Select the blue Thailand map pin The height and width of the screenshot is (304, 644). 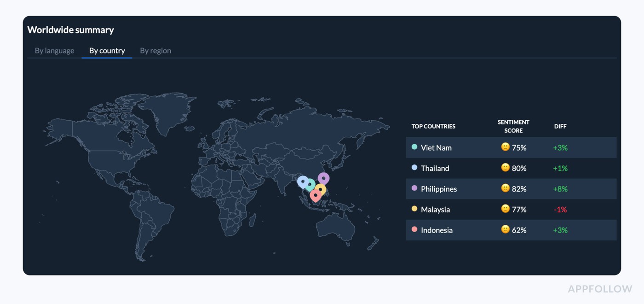click(x=303, y=181)
